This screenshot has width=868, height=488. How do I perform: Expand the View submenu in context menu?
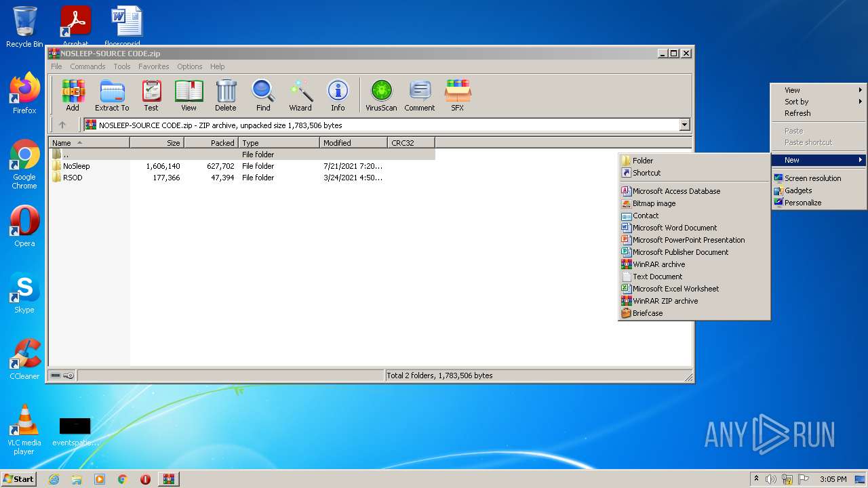click(818, 90)
